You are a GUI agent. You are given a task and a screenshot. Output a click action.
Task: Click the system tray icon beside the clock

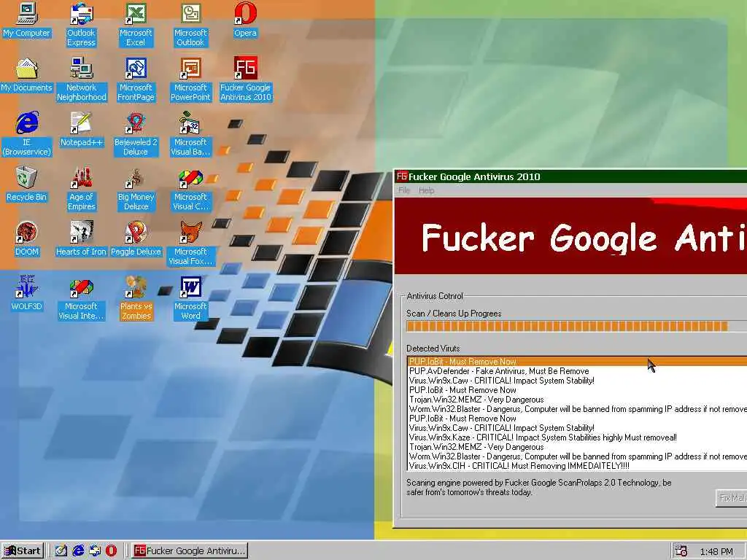681,551
